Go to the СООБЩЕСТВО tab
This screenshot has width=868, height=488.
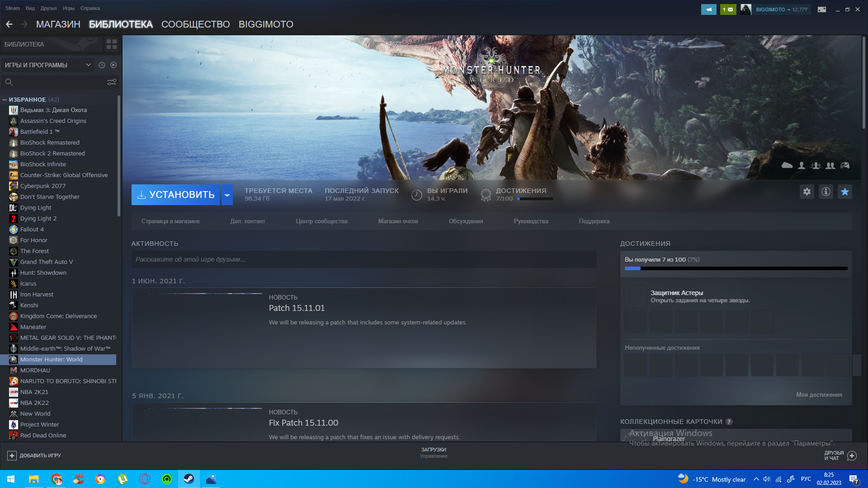[196, 24]
